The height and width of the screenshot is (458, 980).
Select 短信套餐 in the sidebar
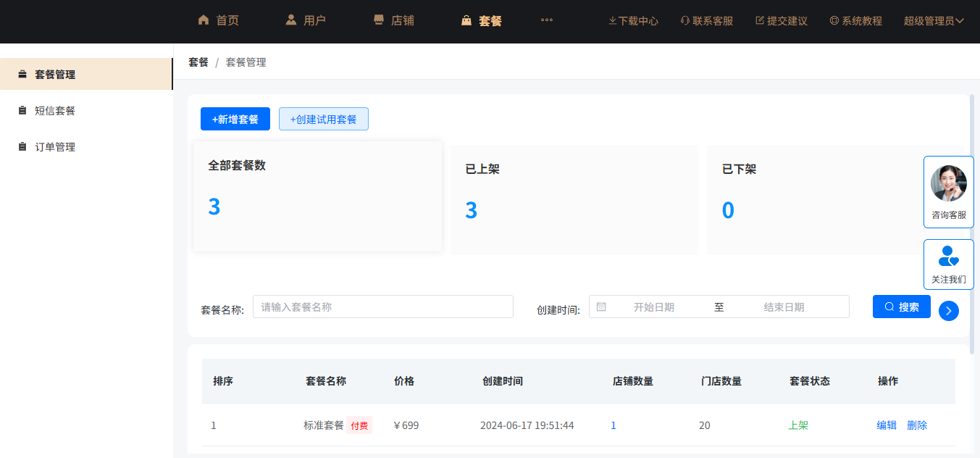(x=54, y=110)
